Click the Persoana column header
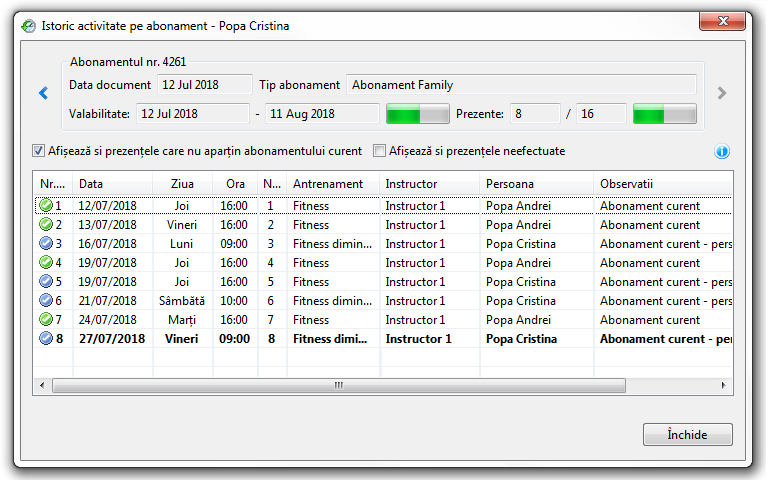This screenshot has width=768, height=480. click(535, 184)
